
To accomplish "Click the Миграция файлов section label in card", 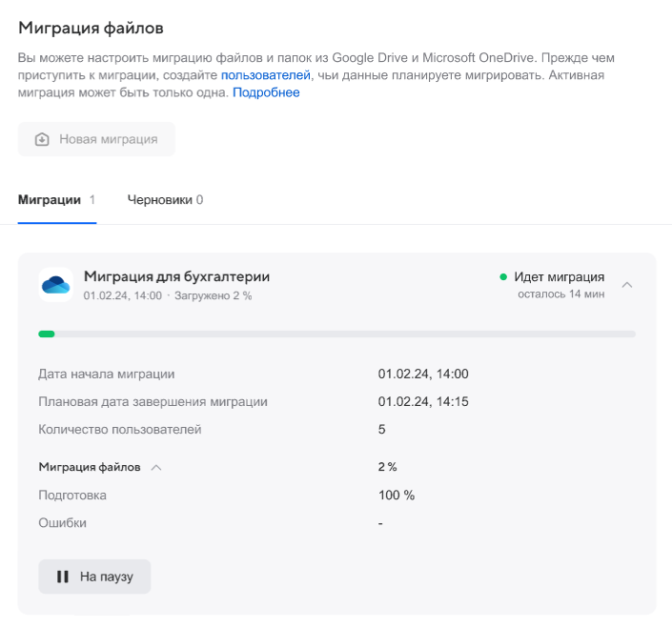I will point(90,467).
